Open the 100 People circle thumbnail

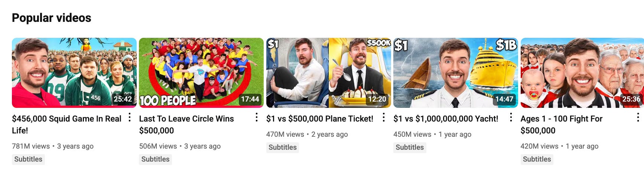pos(201,73)
